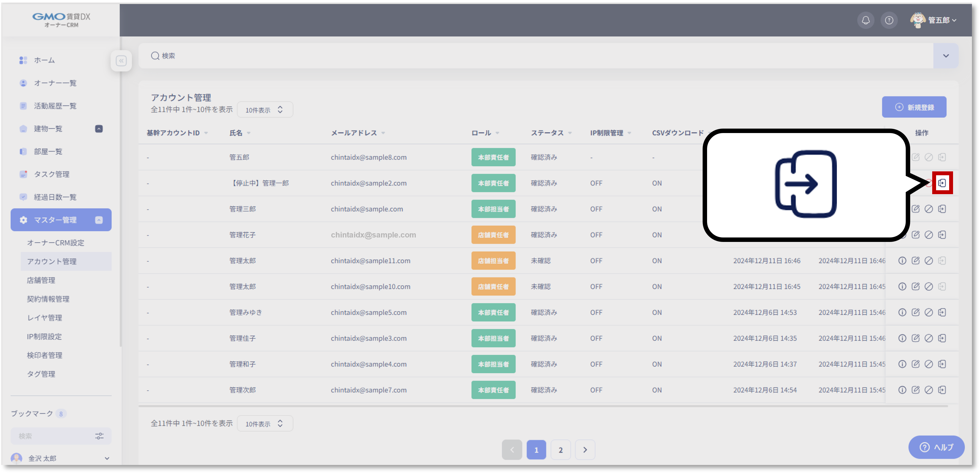980x473 pixels.
Task: Open the top 10件表示 page size dropdown
Action: coord(265,110)
